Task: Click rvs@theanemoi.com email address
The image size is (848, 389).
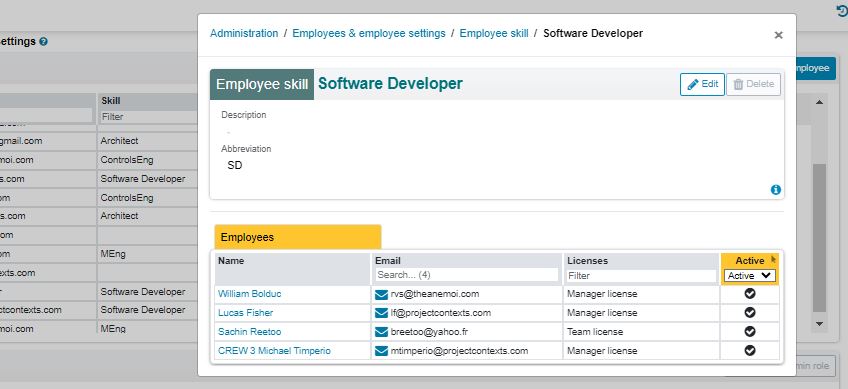Action: pos(435,294)
